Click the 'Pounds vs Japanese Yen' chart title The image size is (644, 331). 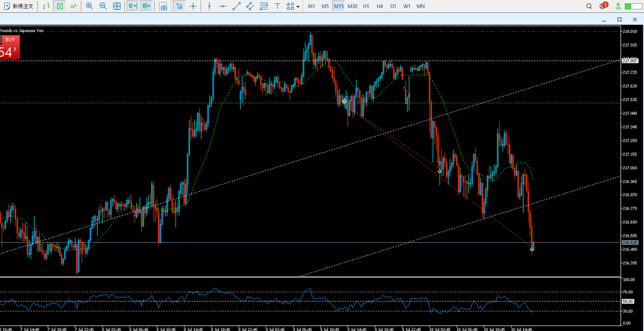pyautogui.click(x=21, y=31)
